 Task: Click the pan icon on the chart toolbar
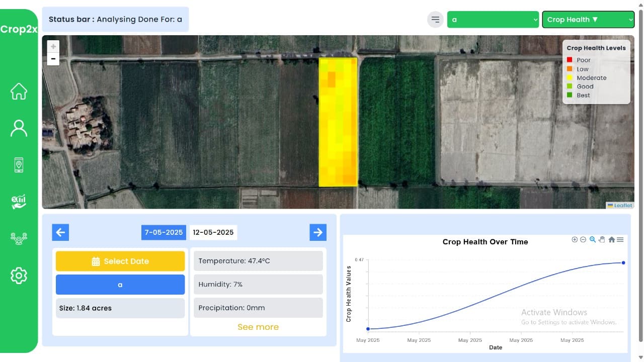tap(602, 240)
